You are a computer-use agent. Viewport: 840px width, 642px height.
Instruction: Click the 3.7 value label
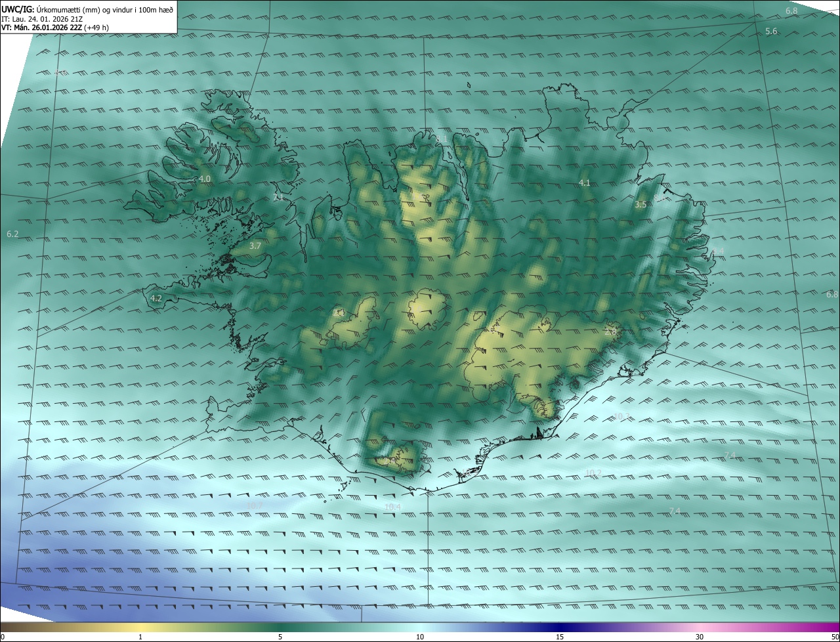255,246
